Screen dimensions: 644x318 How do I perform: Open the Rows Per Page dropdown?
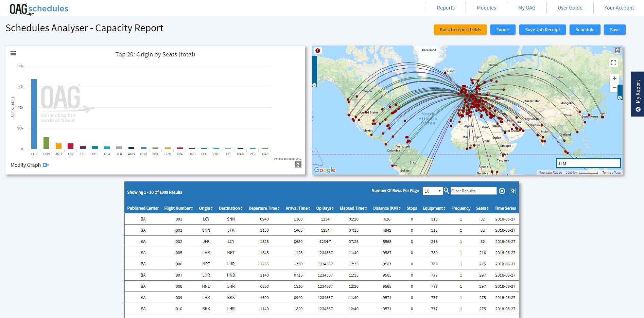433,191
